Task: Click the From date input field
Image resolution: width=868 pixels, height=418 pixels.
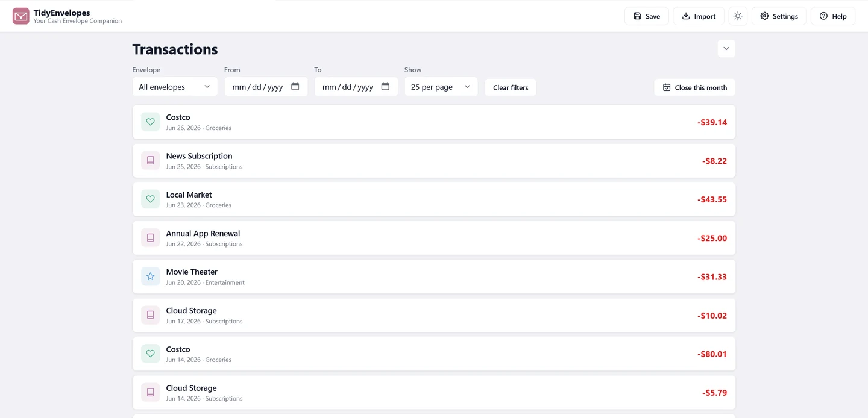Action: 266,87
